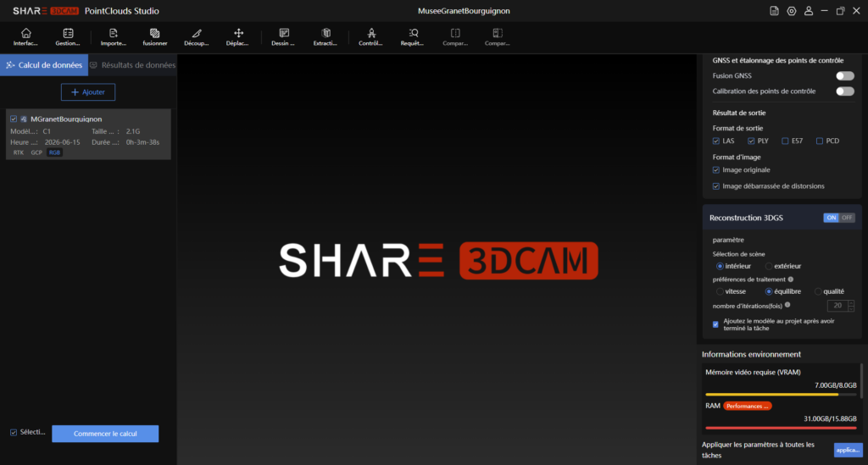The width and height of the screenshot is (868, 465).
Task: Switch to Résultats de données tab
Action: point(133,65)
